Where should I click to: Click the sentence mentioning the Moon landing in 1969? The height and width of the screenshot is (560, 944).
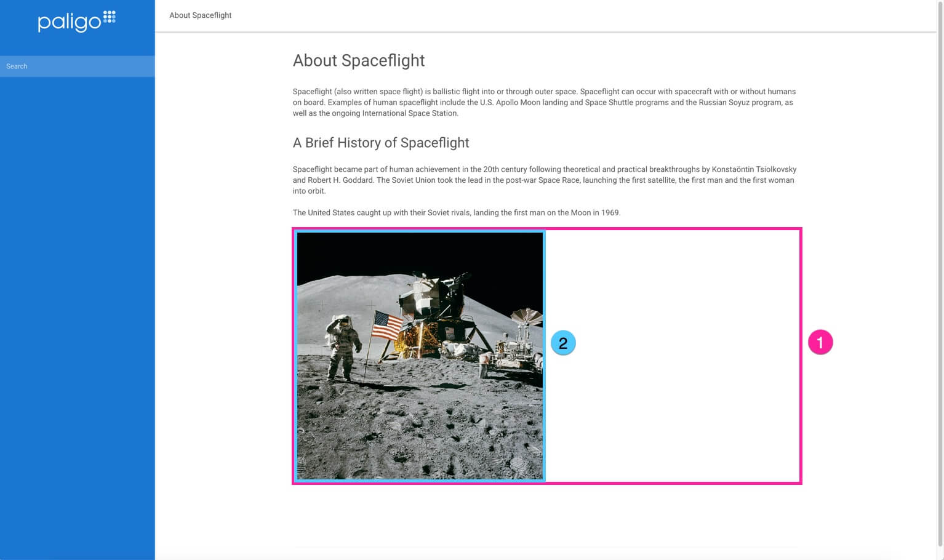456,212
